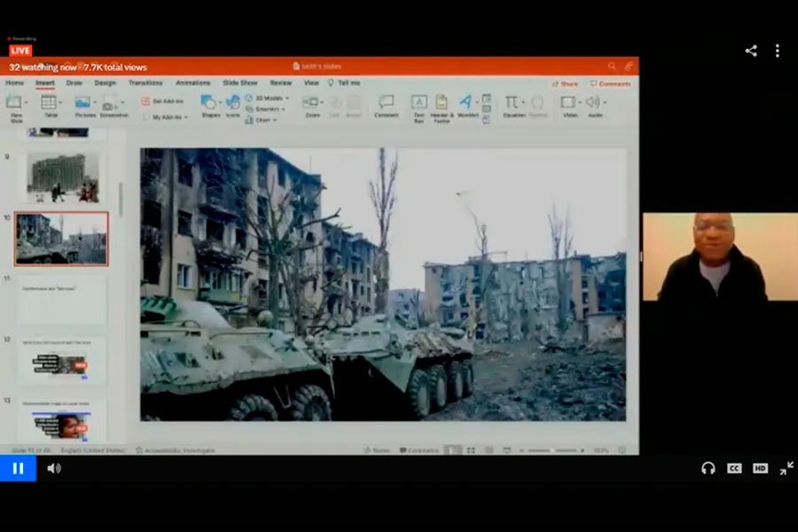
Task: Click the LIVE badge
Action: [x=20, y=51]
